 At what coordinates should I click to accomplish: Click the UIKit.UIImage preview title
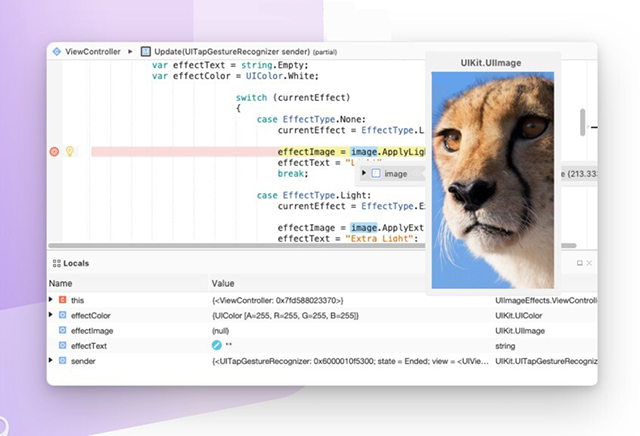coord(491,63)
